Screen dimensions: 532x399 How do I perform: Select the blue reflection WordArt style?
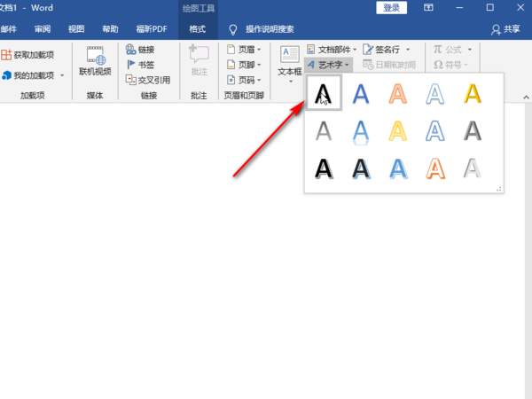coord(361,132)
